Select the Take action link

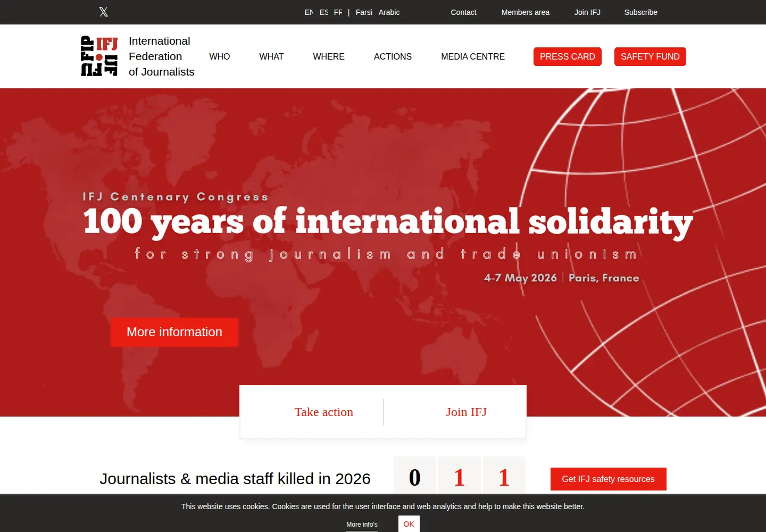click(324, 412)
